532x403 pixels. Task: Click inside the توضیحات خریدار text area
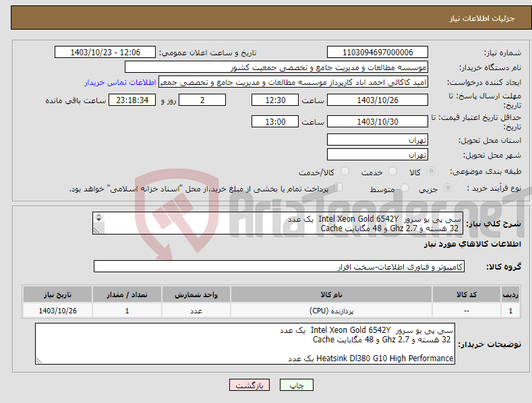point(245,344)
